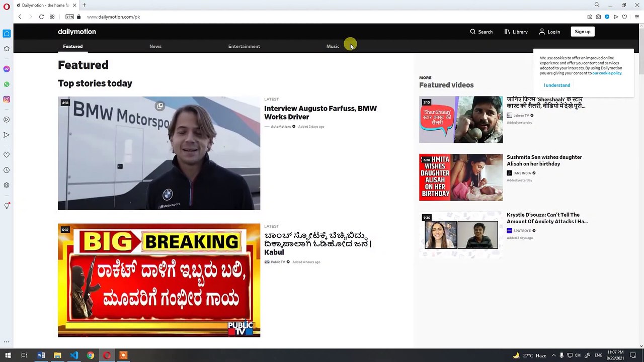The width and height of the screenshot is (644, 362).
Task: Open the Easy Setup panel
Action: click(636, 17)
